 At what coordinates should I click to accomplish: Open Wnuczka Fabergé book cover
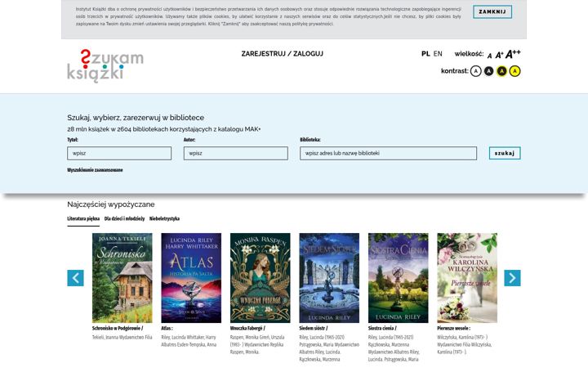coord(261,278)
